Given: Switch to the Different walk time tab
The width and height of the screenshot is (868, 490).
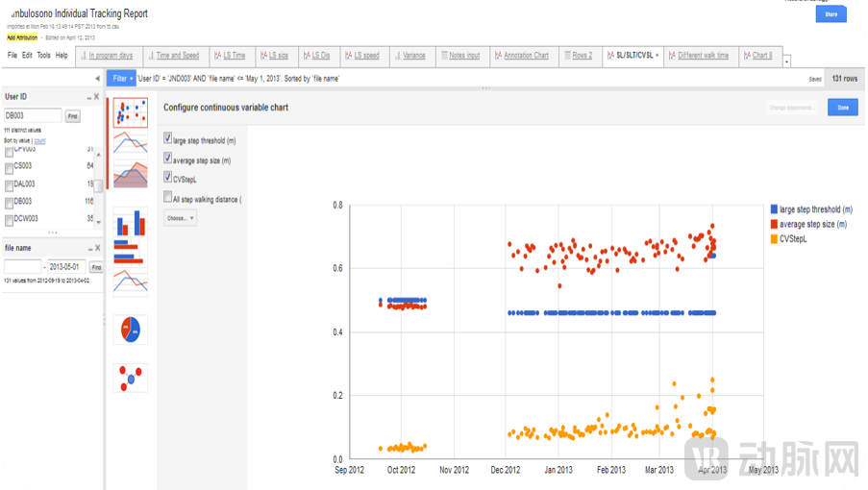Looking at the screenshot, I should click(701, 56).
